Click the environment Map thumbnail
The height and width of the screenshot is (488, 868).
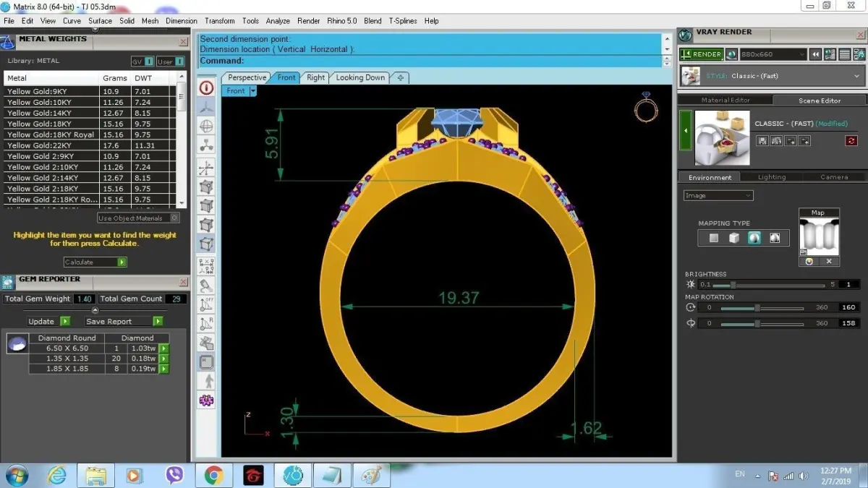pos(818,236)
